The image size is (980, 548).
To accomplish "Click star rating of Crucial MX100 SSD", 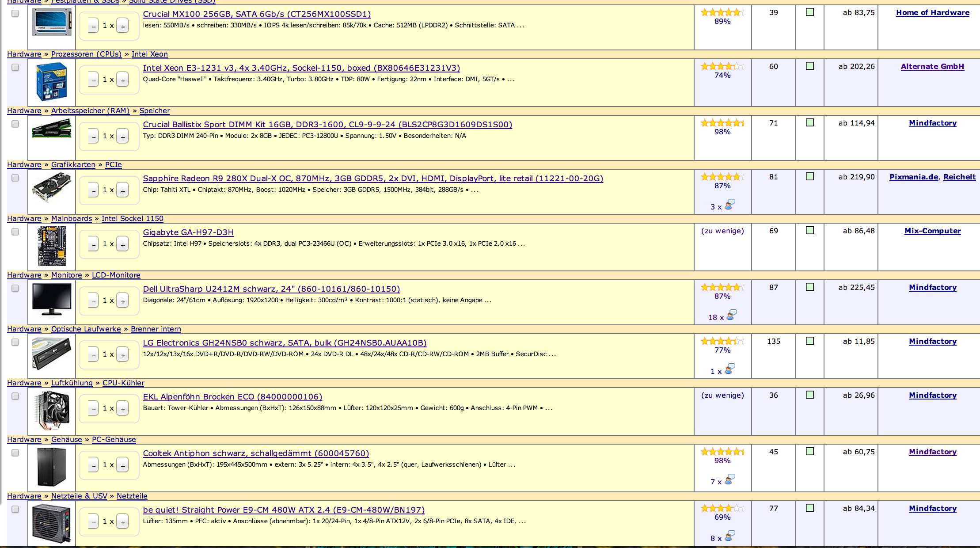I will click(x=722, y=12).
